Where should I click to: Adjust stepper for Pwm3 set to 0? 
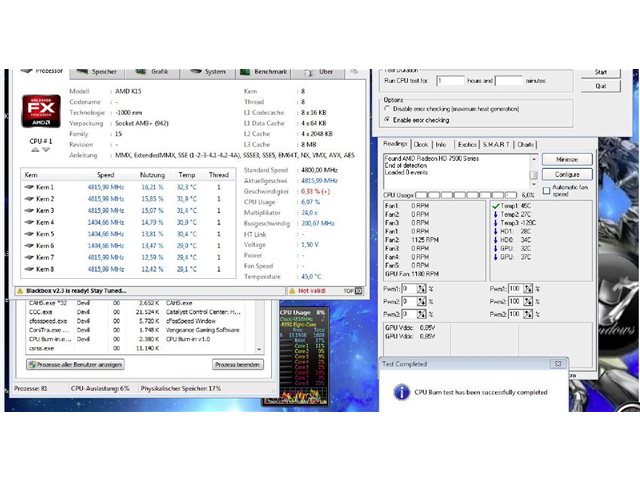(422, 314)
